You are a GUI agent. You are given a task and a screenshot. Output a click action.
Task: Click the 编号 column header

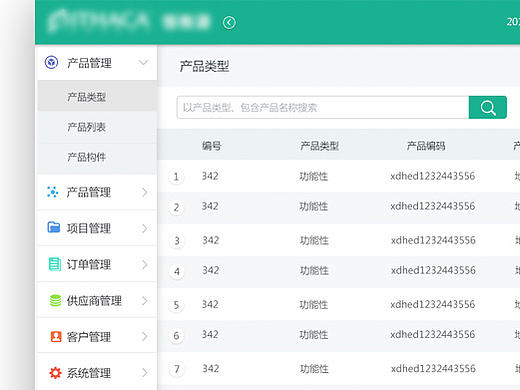(x=211, y=146)
